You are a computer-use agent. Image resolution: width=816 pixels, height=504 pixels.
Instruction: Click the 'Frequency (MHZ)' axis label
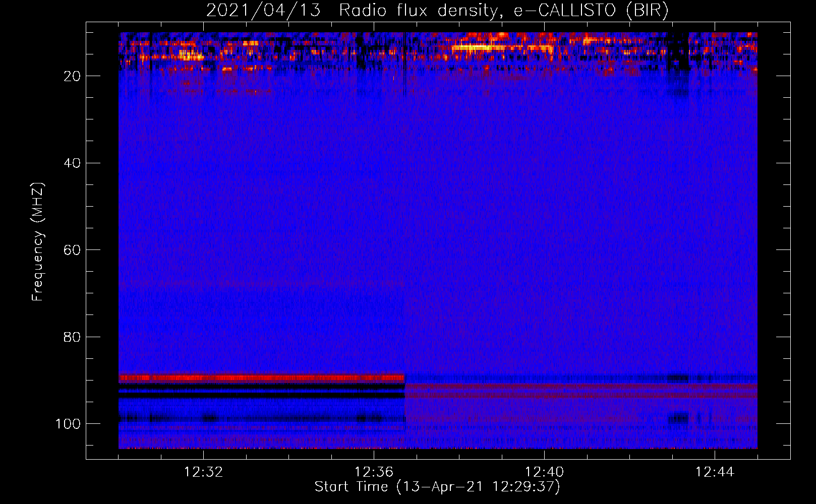[x=38, y=241]
